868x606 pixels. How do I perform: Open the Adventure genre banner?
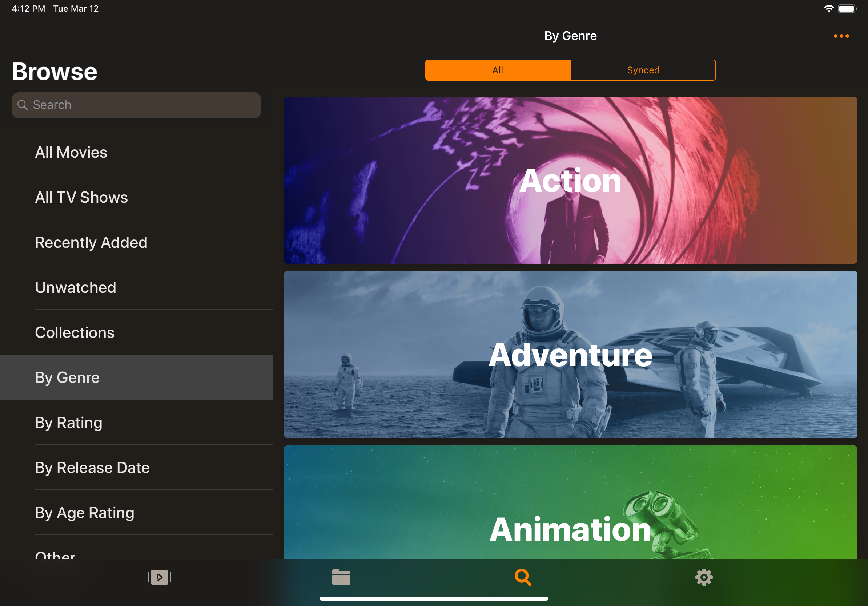(570, 354)
